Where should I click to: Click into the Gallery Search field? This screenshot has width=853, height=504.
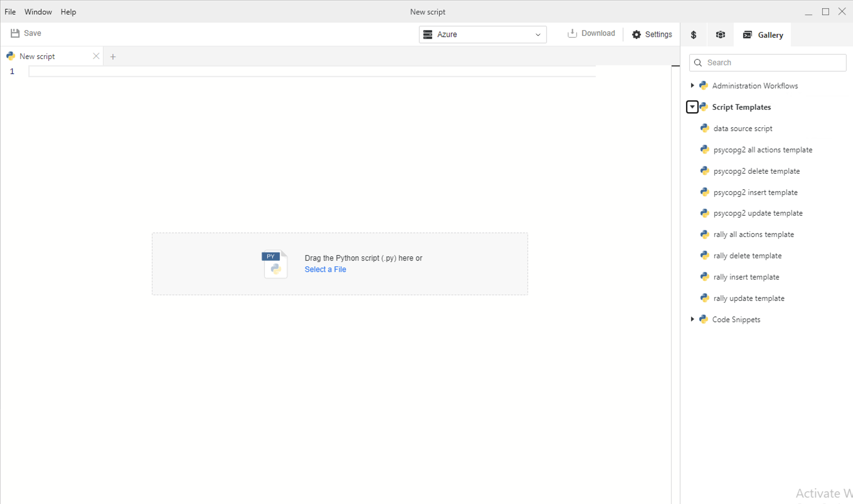tap(775, 63)
